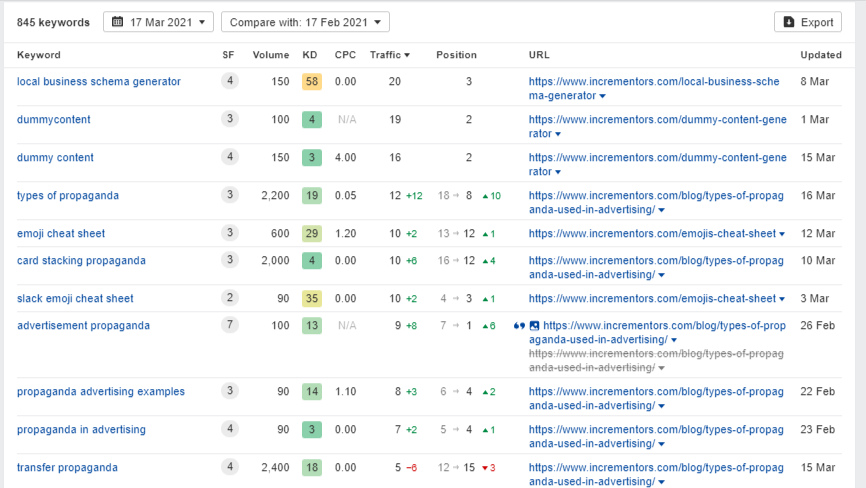Click SF badge 4 for transfer propaganda

(x=230, y=467)
